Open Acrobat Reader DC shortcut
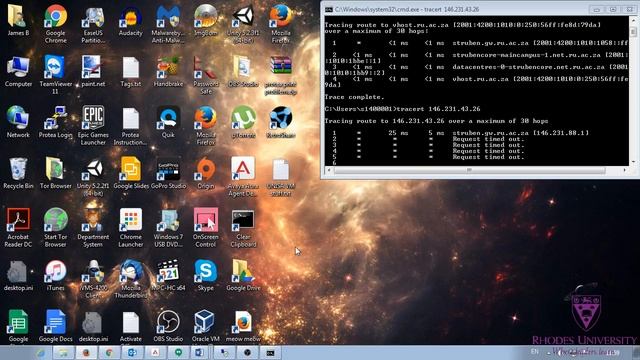This screenshot has height=360, width=640. tap(18, 228)
